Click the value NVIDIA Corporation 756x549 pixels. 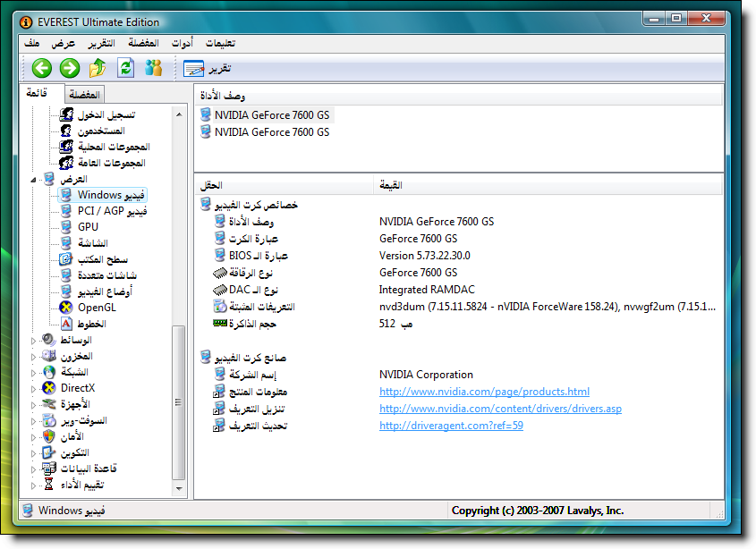coord(426,375)
